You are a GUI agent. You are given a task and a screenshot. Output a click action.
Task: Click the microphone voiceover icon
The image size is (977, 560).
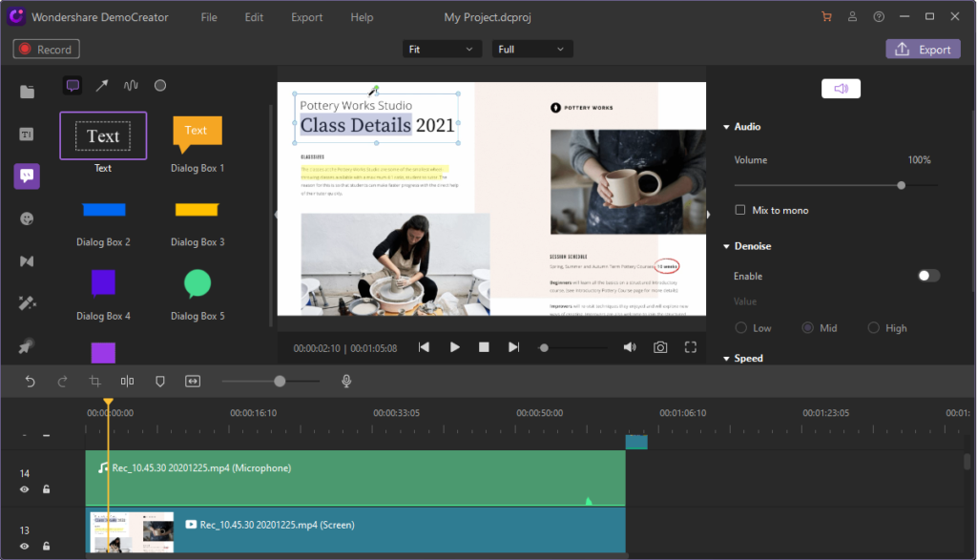click(x=348, y=382)
